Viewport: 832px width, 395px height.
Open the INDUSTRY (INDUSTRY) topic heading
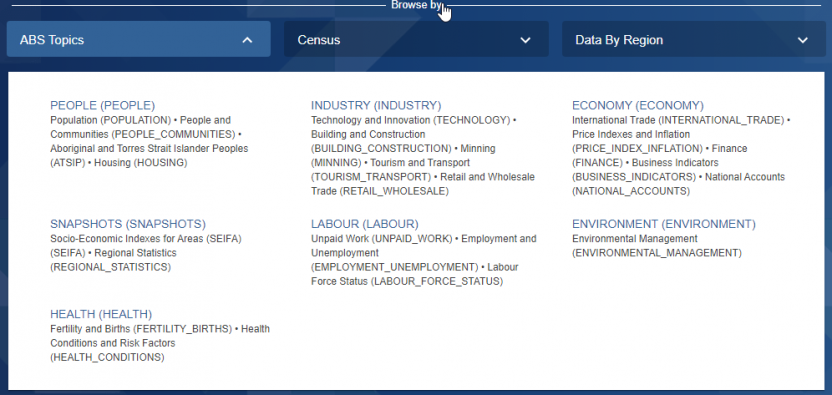point(376,105)
